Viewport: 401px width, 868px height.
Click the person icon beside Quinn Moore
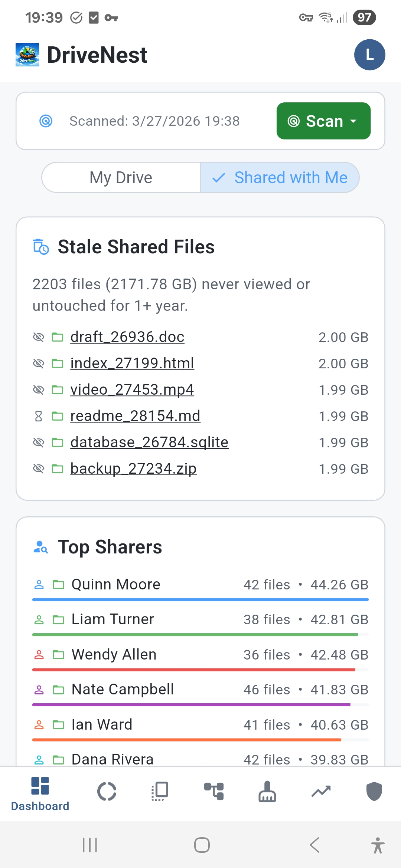pyautogui.click(x=39, y=585)
